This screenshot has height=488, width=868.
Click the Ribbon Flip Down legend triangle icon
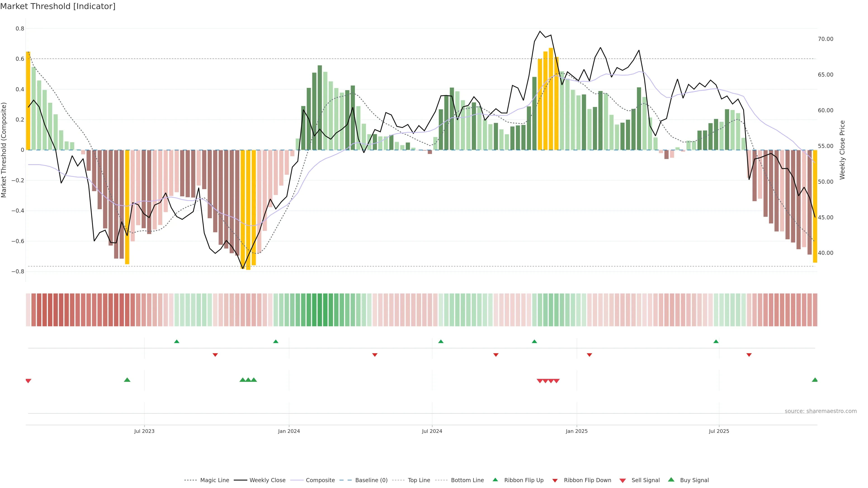pos(555,481)
